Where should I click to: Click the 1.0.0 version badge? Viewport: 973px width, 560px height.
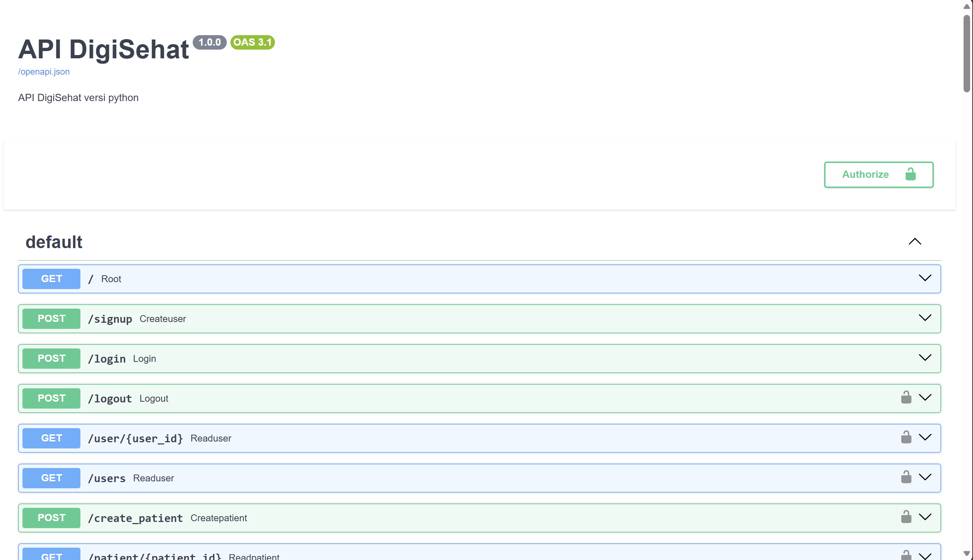click(210, 42)
